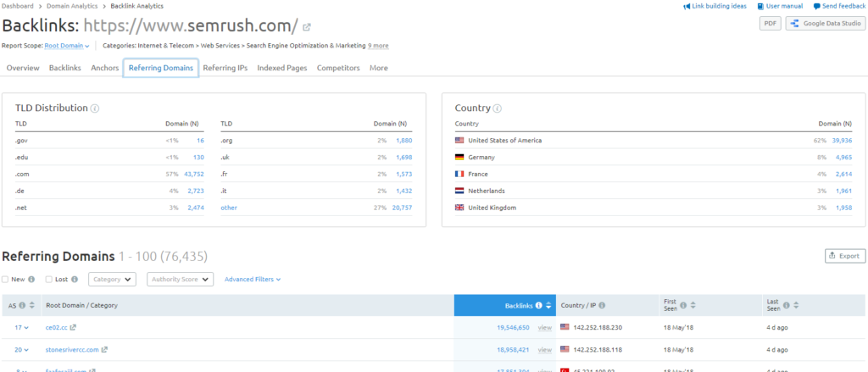Click the info icon beside Lost checkbox
The height and width of the screenshot is (372, 868).
pyautogui.click(x=75, y=280)
